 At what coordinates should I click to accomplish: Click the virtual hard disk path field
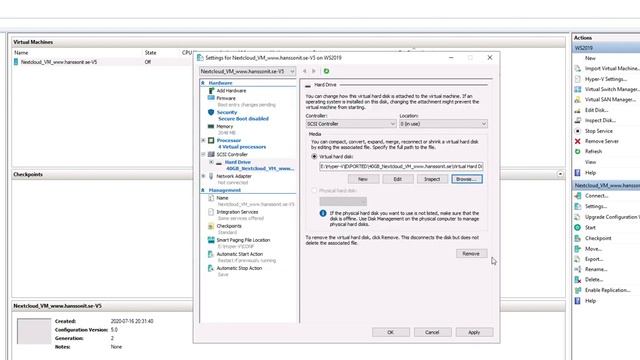(x=402, y=167)
